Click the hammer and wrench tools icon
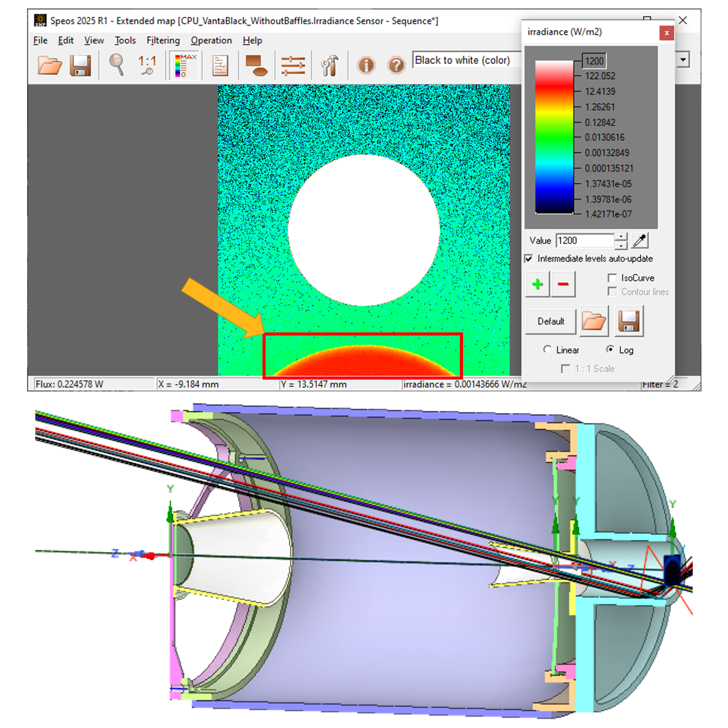728x728 pixels. tap(329, 65)
